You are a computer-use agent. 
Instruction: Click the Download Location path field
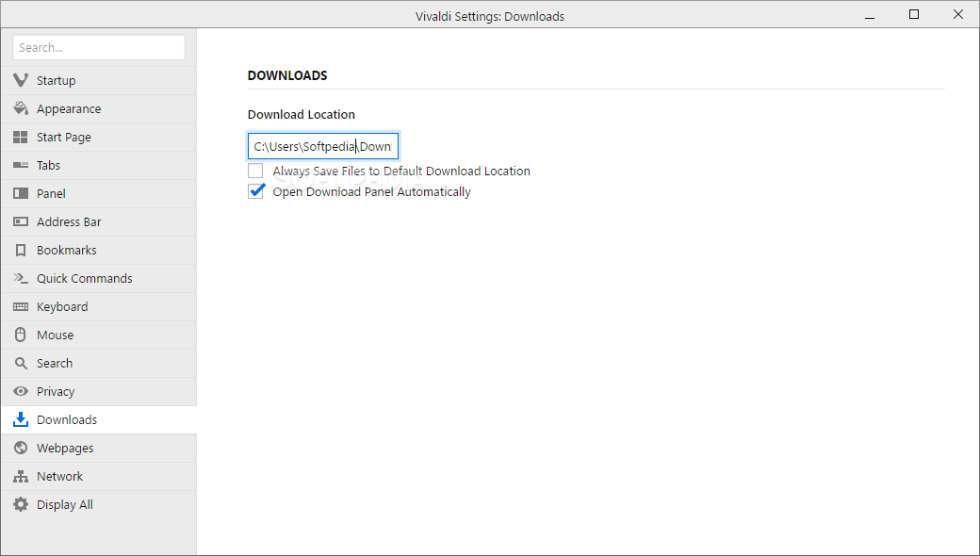pyautogui.click(x=323, y=146)
